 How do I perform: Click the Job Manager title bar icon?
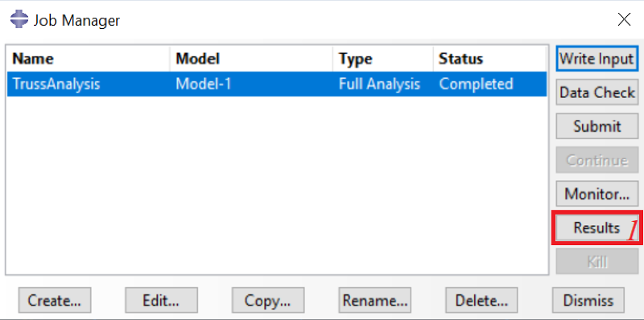19,19
